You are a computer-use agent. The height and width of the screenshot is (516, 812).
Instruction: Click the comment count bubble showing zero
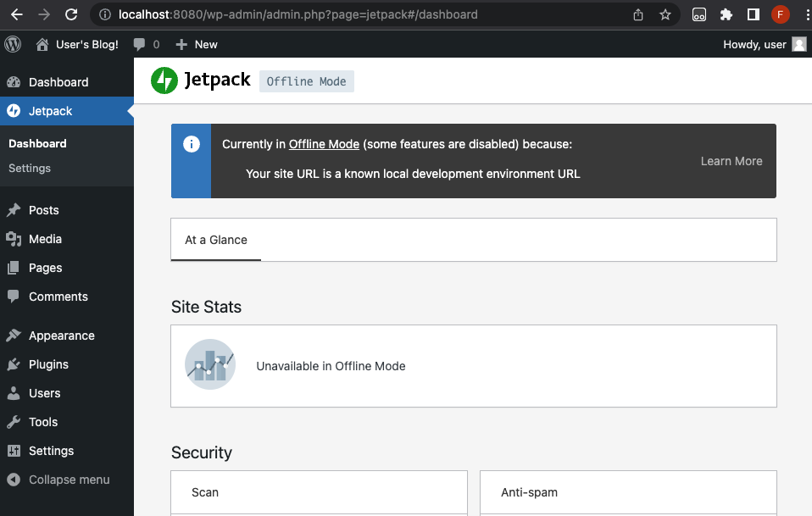pyautogui.click(x=147, y=44)
